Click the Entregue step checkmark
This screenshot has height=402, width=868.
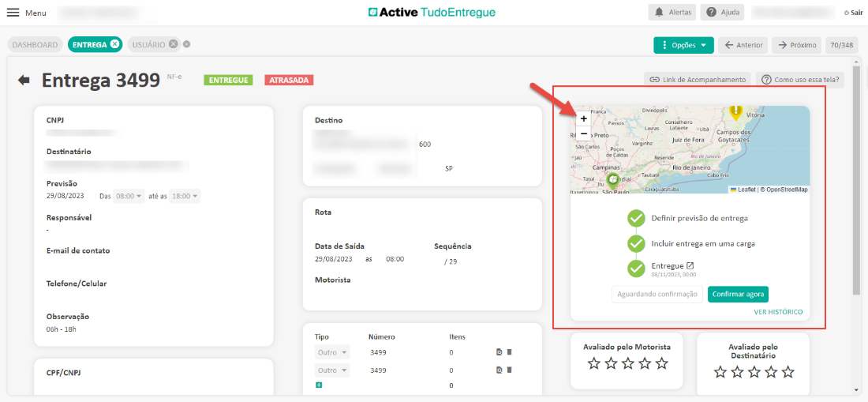(636, 268)
